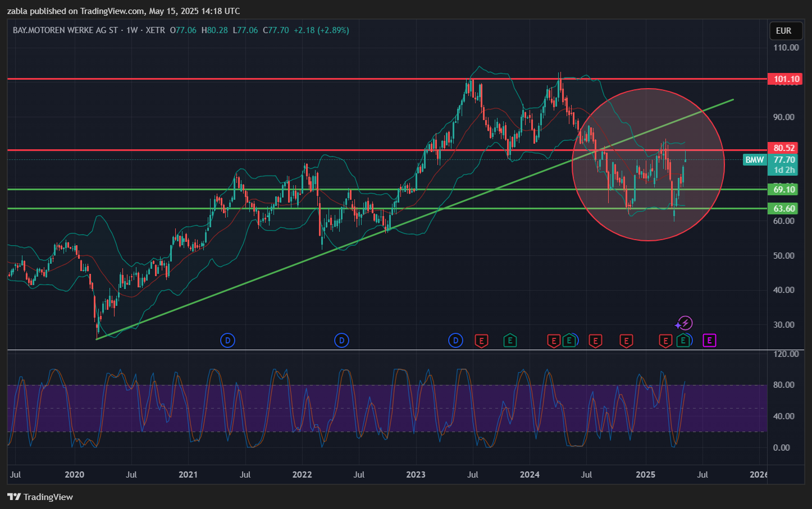Click the TradingView logo at bottom left
The height and width of the screenshot is (509, 812).
coord(40,497)
